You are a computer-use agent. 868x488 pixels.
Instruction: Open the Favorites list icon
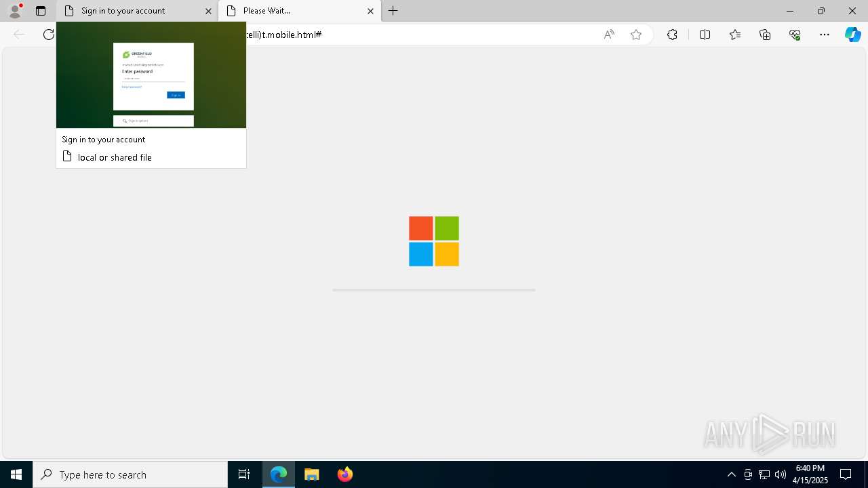[735, 35]
